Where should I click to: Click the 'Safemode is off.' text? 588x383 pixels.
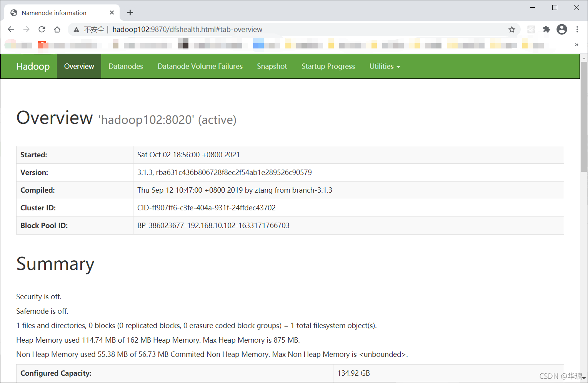pos(42,311)
